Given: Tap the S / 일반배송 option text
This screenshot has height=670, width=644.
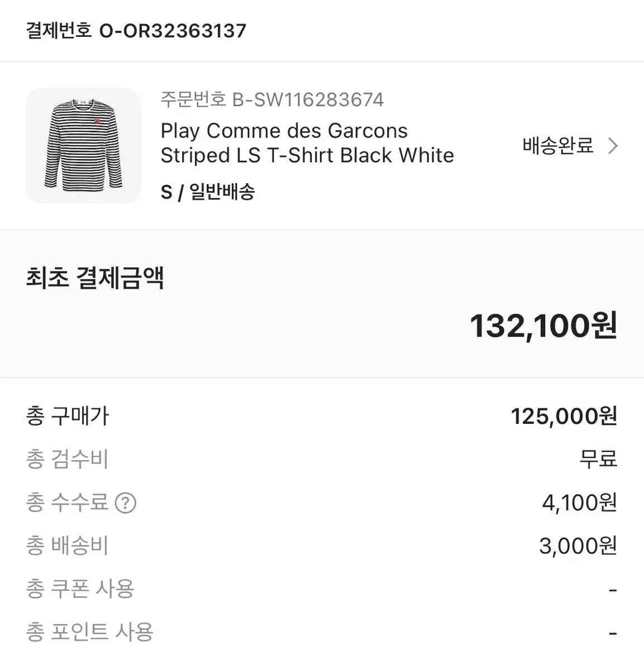Looking at the screenshot, I should 208,192.
